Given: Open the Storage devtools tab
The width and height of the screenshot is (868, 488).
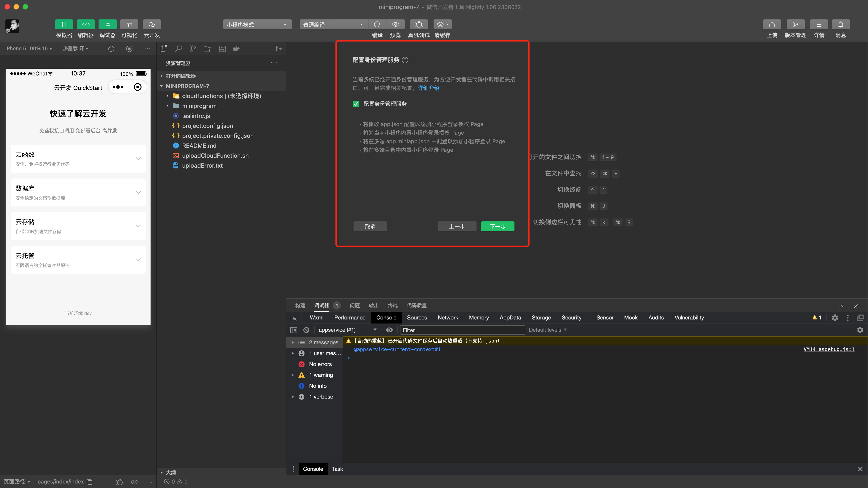Looking at the screenshot, I should pyautogui.click(x=541, y=318).
